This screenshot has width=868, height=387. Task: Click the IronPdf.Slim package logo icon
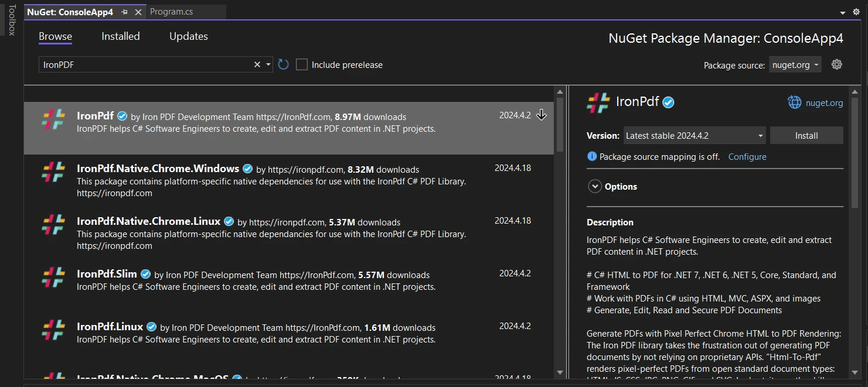coord(53,278)
